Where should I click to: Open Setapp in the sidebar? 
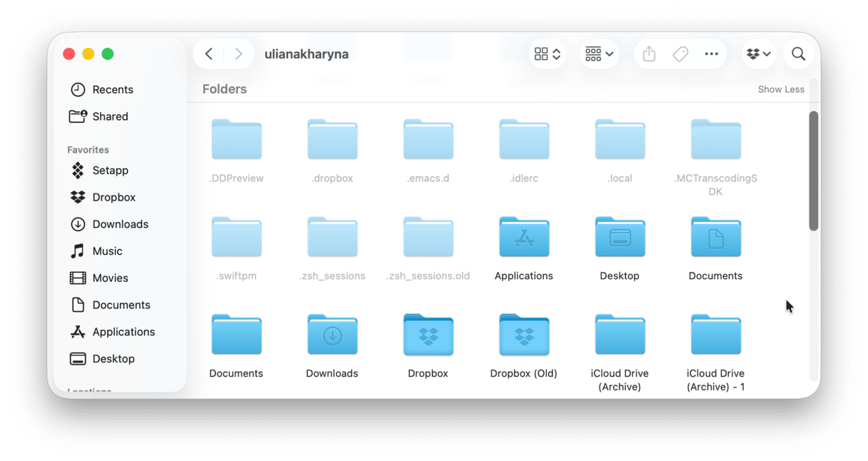coord(110,171)
